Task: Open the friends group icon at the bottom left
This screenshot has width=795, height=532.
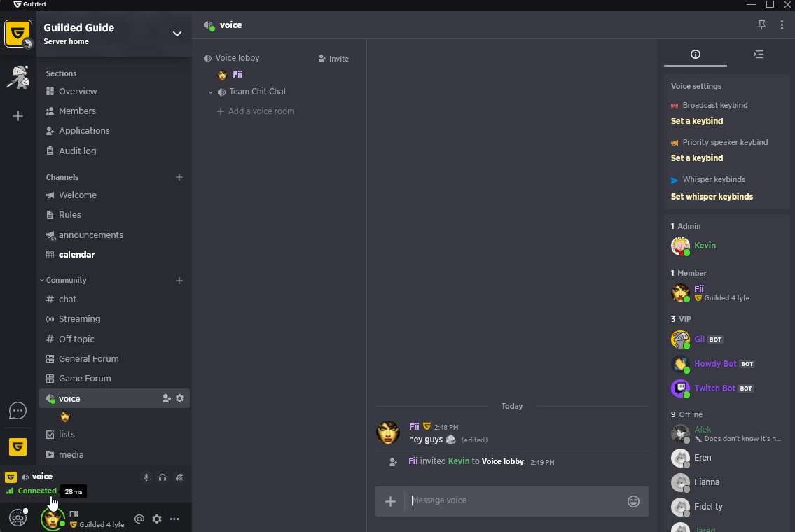Action: click(18, 518)
